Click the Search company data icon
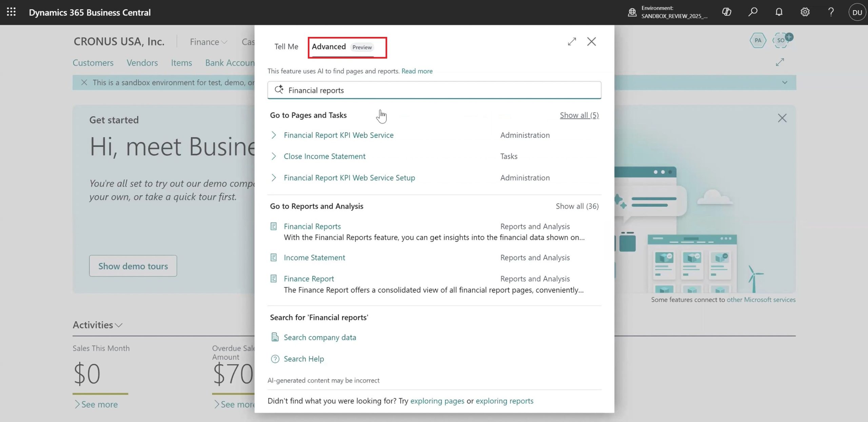The image size is (868, 422). tap(275, 337)
